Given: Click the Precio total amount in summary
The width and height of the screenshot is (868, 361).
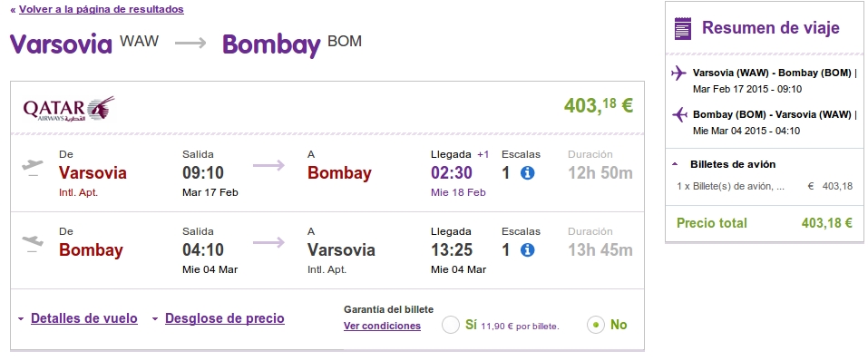Looking at the screenshot, I should point(827,223).
